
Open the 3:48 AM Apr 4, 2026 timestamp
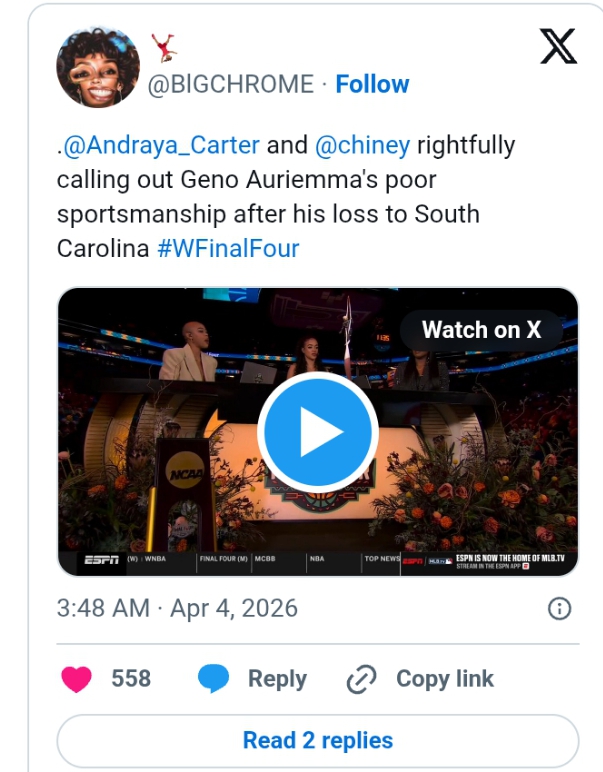(x=177, y=608)
